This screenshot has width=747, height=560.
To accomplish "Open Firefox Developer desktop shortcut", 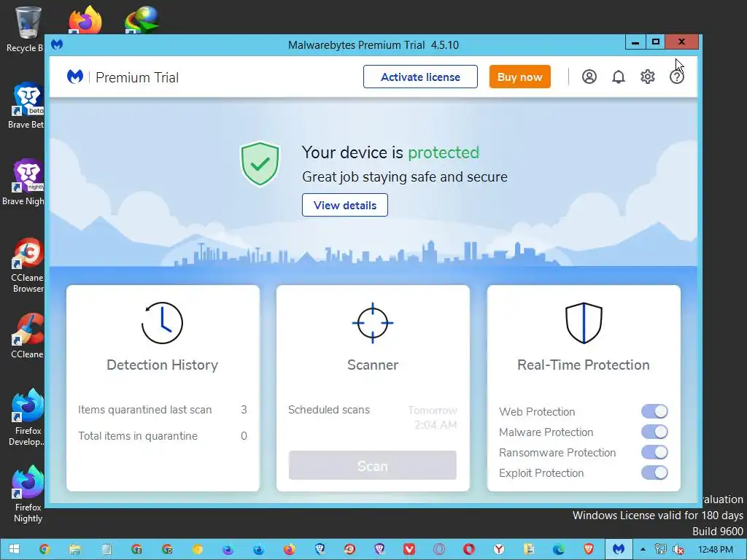I will 28,418.
